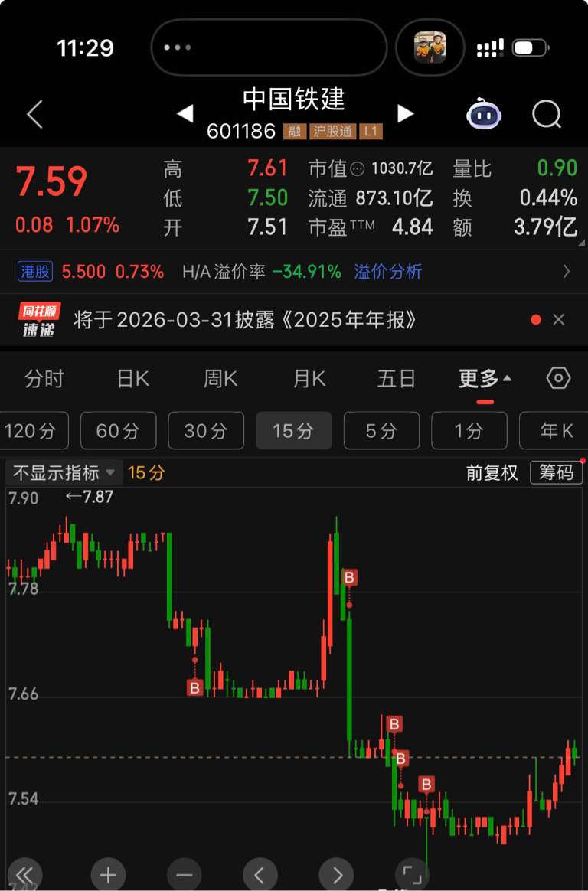
Task: Go back with the left chevron
Action: coord(35,114)
